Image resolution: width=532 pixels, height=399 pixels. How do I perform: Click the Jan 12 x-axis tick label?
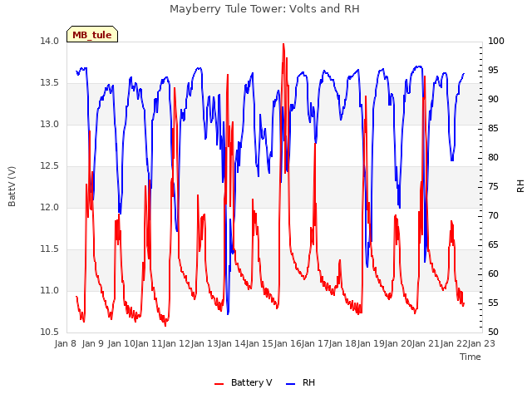click(176, 343)
